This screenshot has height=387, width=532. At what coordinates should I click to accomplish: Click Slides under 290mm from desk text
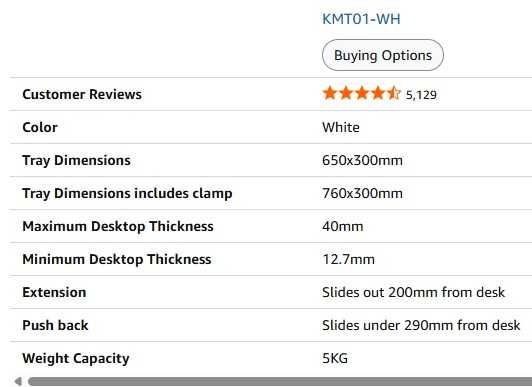pyautogui.click(x=421, y=325)
